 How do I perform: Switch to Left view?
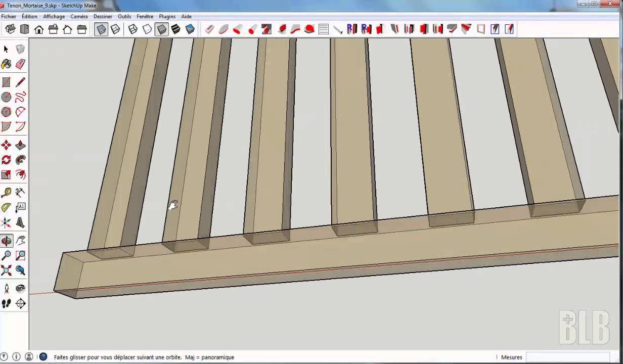81,29
